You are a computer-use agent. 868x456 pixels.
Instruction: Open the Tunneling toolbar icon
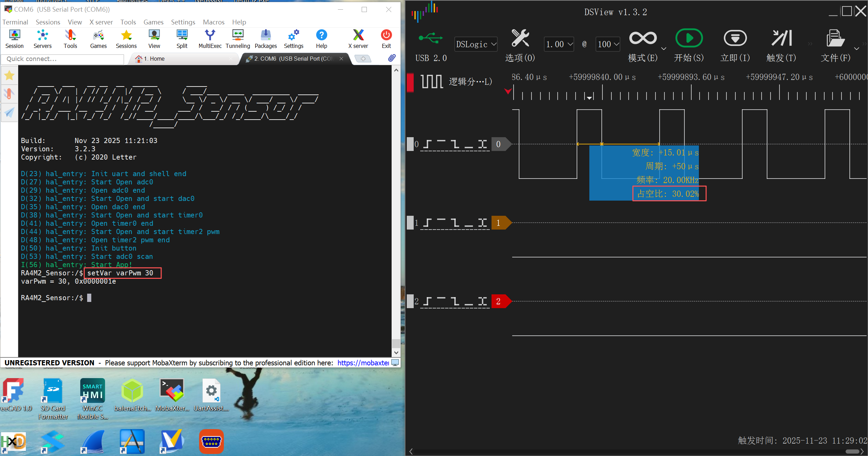click(x=238, y=39)
